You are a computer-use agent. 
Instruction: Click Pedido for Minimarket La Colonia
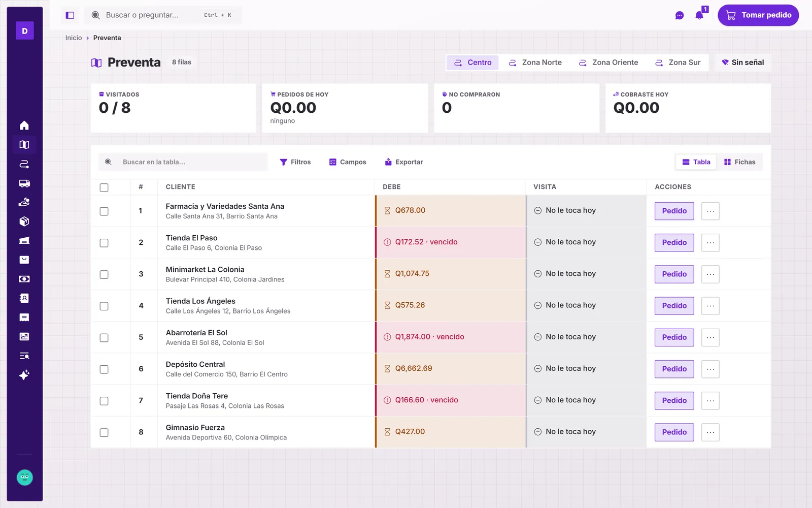tap(674, 274)
